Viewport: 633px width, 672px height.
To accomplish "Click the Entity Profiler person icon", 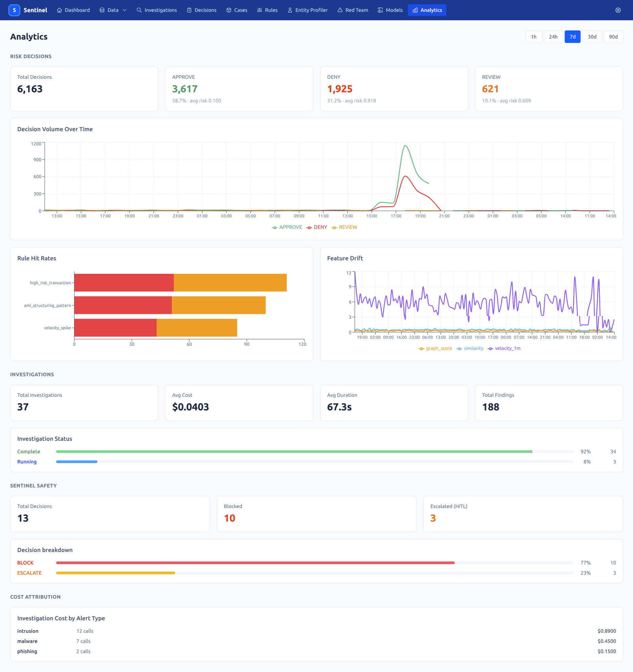I will tap(290, 10).
